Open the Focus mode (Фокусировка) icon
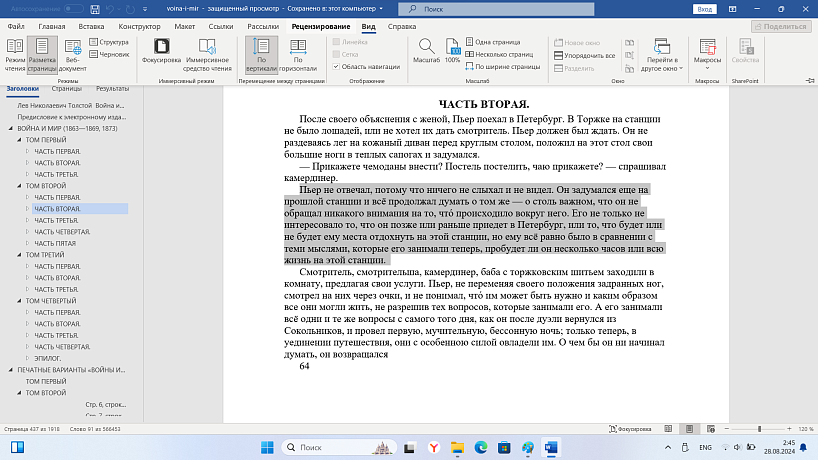The image size is (818, 460). tap(161, 51)
